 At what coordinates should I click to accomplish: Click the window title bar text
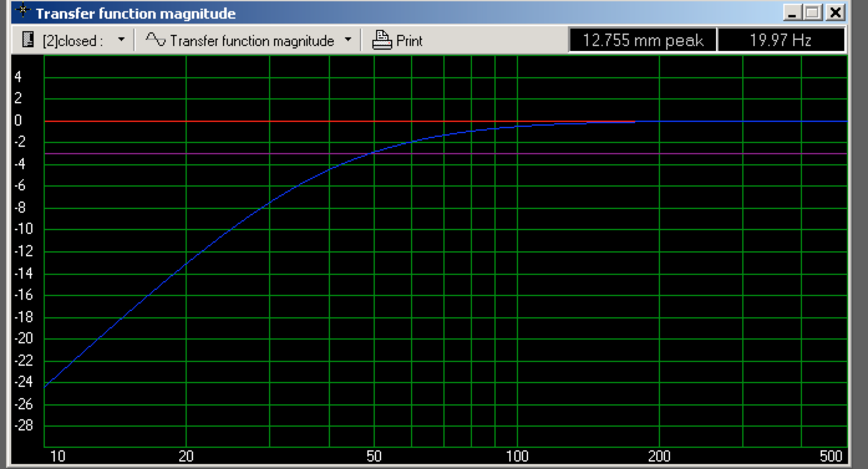136,12
